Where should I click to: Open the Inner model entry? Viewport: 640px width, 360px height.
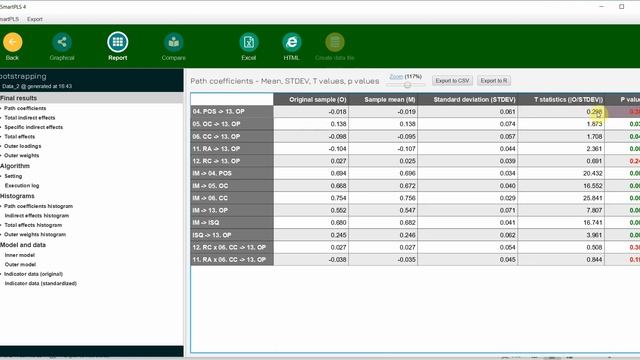coord(20,255)
